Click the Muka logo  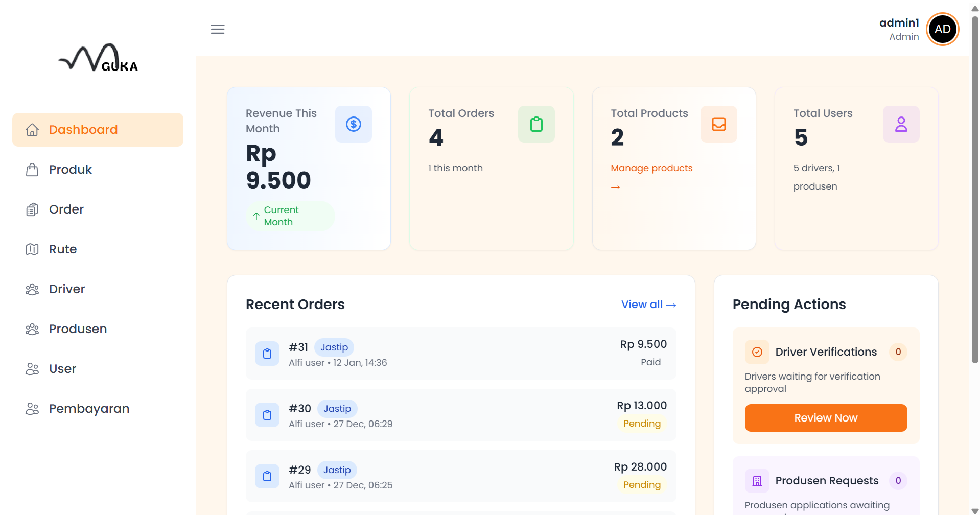98,58
